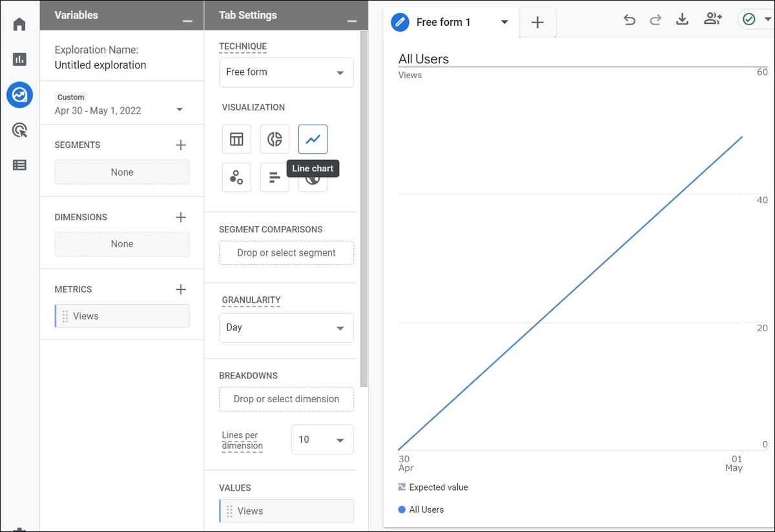Screen dimensions: 775x532
Task: Download the exploration data
Action: 682,19
